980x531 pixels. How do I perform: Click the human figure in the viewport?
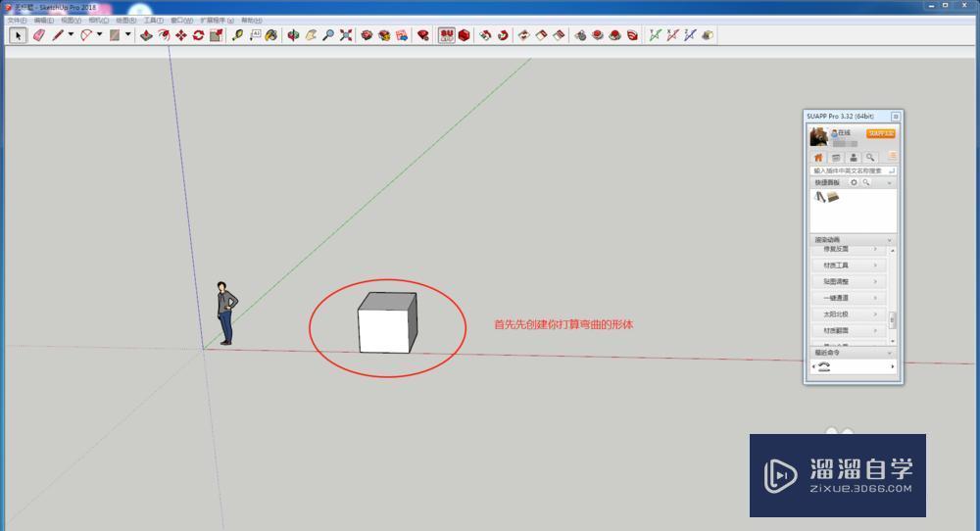[x=226, y=313]
